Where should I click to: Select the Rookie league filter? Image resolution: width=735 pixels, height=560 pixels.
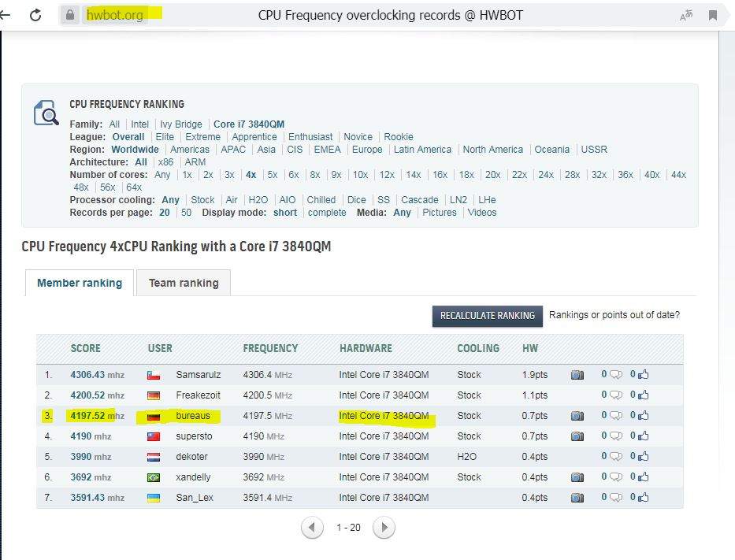coord(399,137)
